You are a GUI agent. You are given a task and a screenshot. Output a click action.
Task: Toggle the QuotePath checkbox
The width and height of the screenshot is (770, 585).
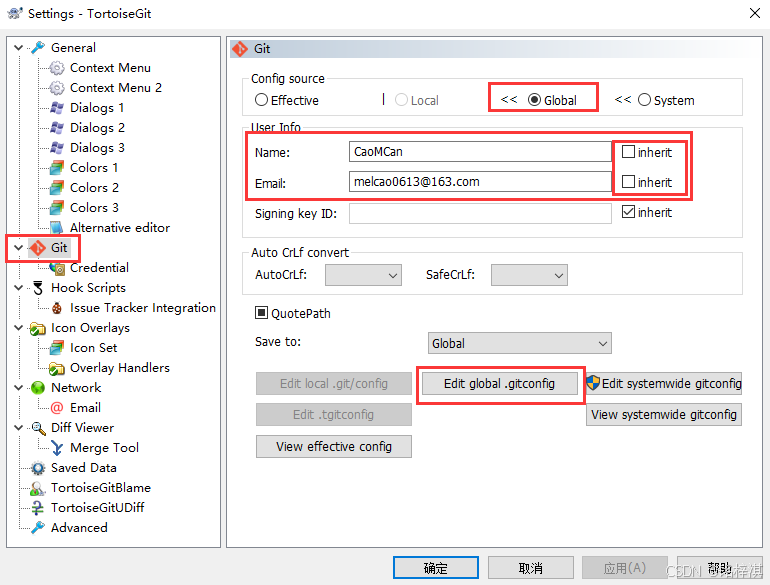coord(261,313)
